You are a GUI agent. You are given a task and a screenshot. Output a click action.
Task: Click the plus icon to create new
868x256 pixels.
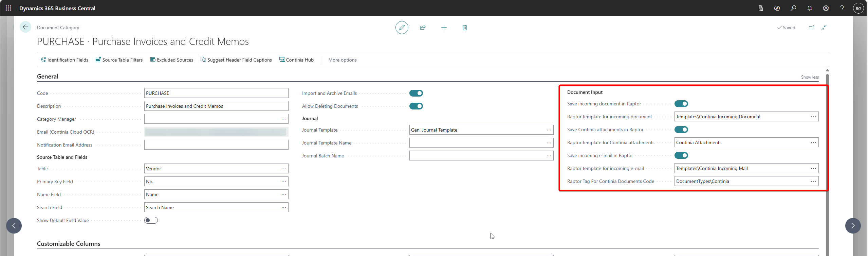(444, 28)
